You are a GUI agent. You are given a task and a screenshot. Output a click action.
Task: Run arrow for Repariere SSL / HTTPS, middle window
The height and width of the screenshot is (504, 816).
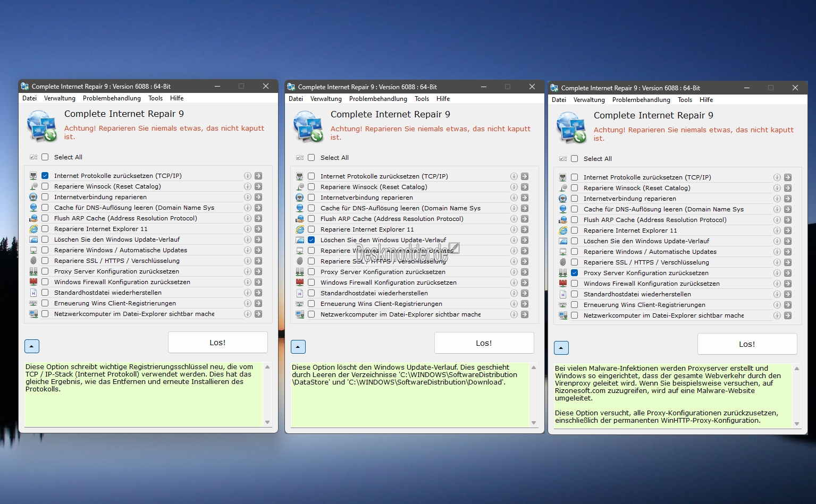(525, 261)
